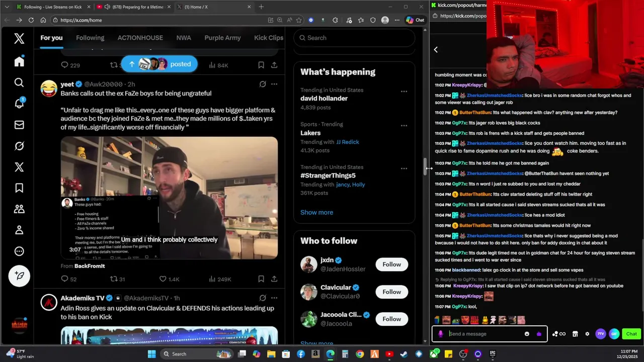Viewport: 644px width, 362px height.
Task: Open Kick chat settings gear
Action: tap(587, 334)
